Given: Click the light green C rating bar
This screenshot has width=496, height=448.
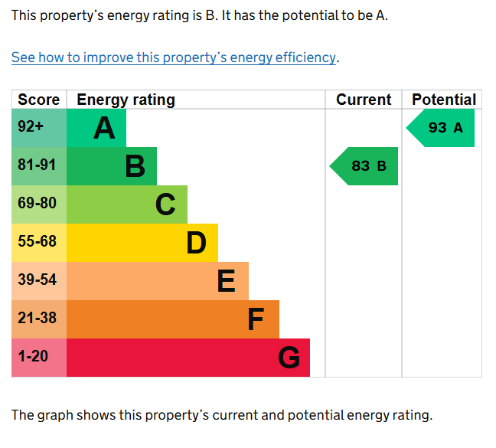Looking at the screenshot, I should coord(127,204).
